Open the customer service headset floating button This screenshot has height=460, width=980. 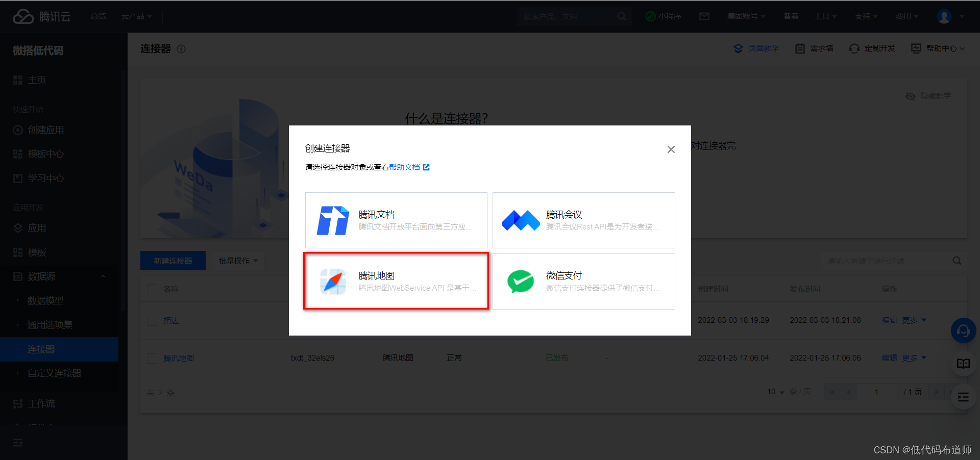coord(963,331)
